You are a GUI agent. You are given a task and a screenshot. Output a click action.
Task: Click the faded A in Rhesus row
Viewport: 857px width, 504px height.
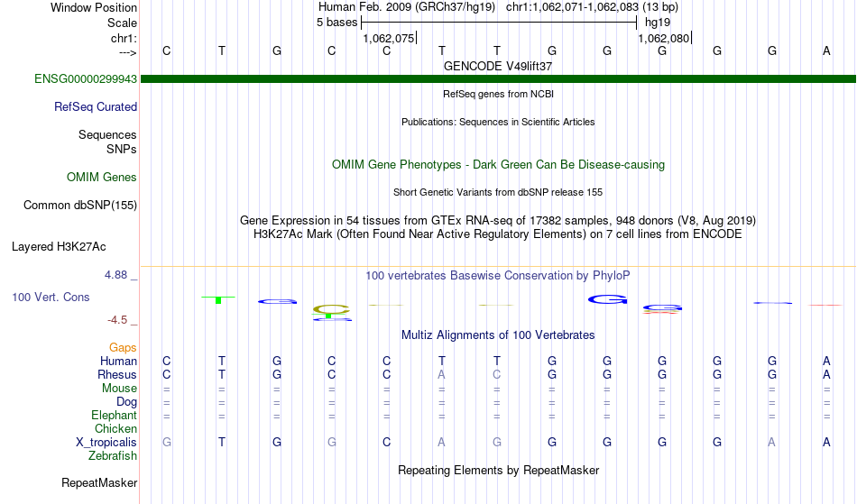[442, 374]
